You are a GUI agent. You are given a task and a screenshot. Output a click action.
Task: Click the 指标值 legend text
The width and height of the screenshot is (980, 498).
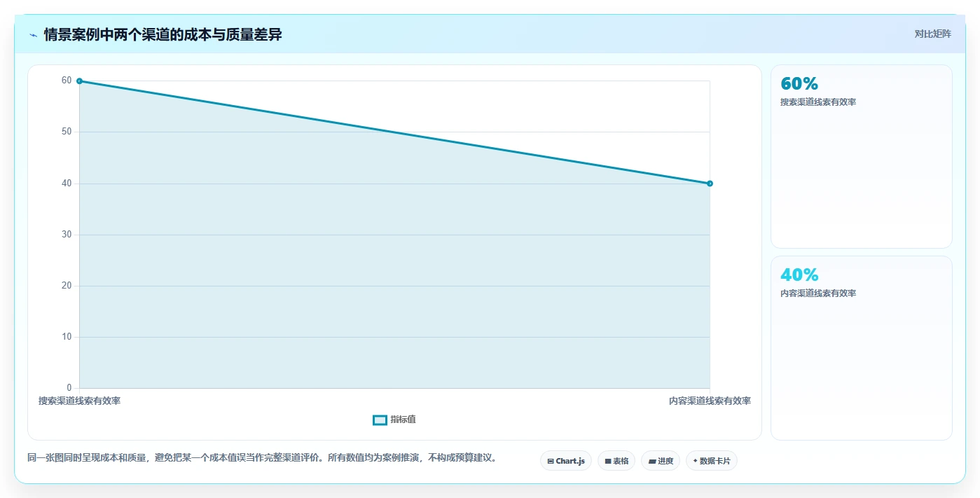[403, 420]
